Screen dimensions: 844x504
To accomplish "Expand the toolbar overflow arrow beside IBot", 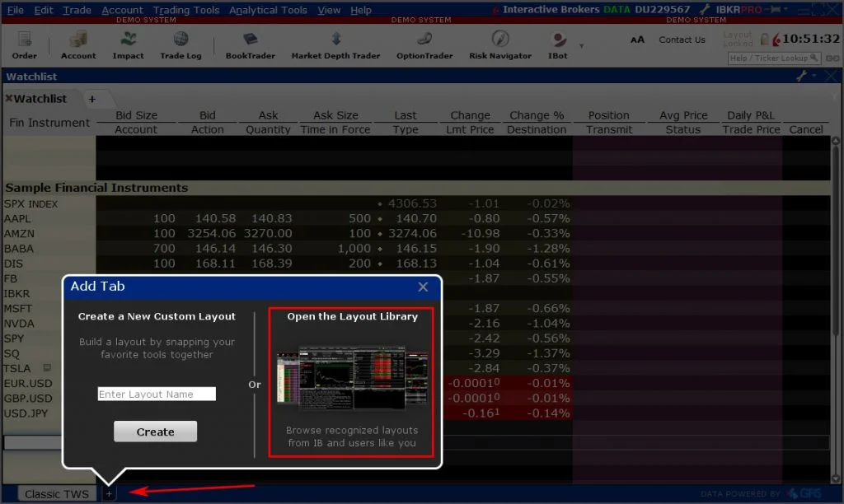I will (x=582, y=46).
